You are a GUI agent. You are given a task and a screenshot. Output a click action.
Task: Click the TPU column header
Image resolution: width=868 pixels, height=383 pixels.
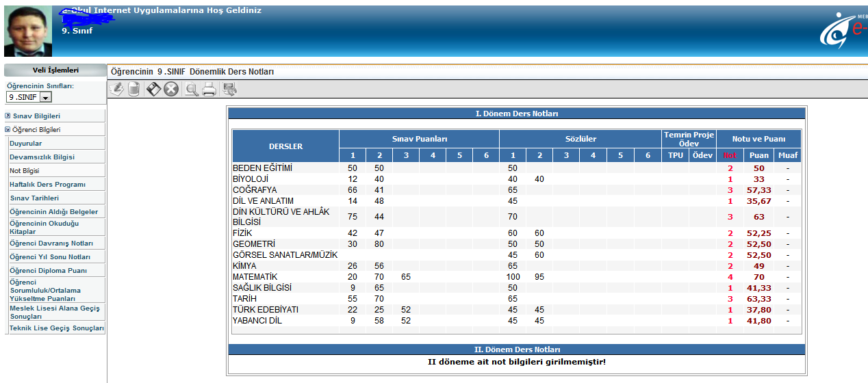675,155
